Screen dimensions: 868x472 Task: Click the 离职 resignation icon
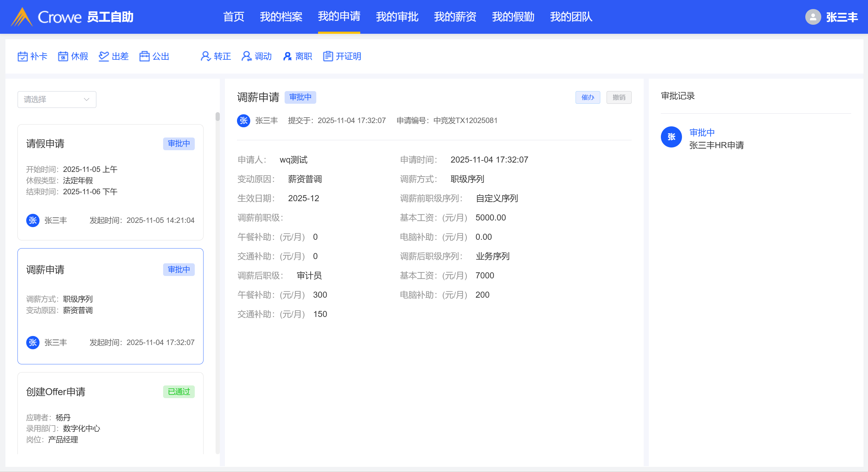pyautogui.click(x=287, y=56)
